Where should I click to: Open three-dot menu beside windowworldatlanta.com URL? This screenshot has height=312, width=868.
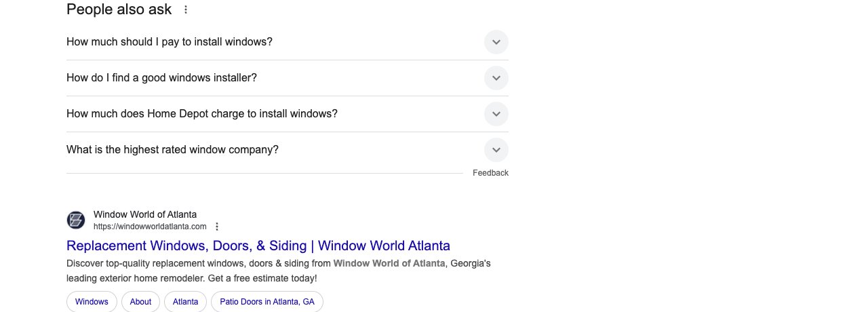tap(217, 227)
